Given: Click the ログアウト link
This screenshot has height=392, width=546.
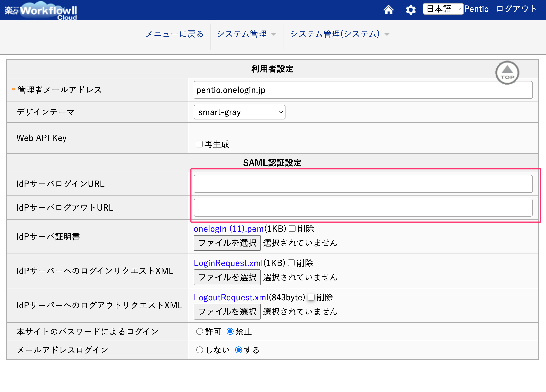Looking at the screenshot, I should click(517, 9).
